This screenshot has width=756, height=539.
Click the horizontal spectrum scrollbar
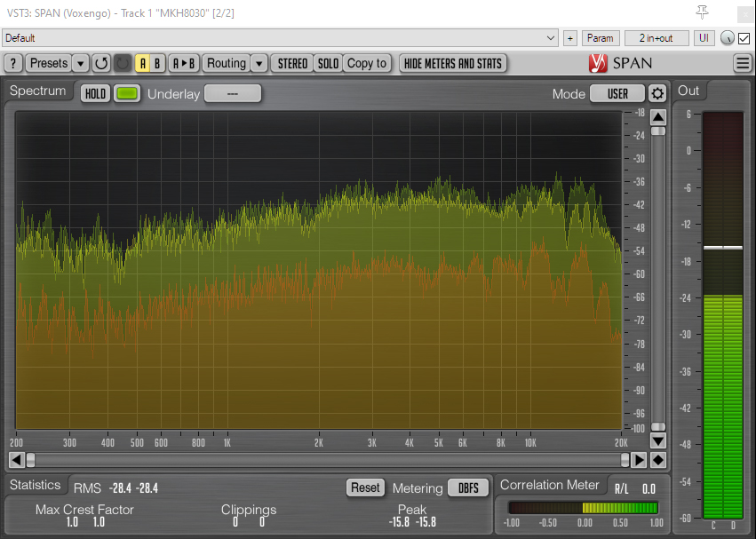coord(327,460)
